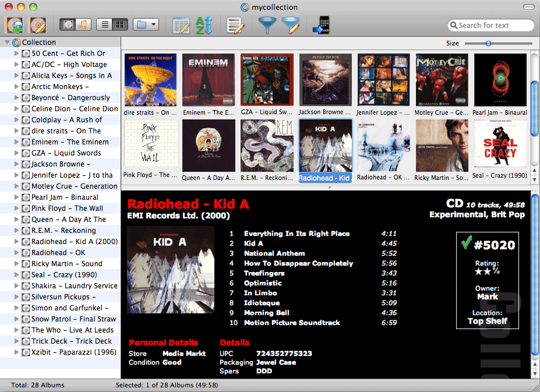Switch to list view layout
Viewport: 540px width, 392px height.
pyautogui.click(x=105, y=25)
